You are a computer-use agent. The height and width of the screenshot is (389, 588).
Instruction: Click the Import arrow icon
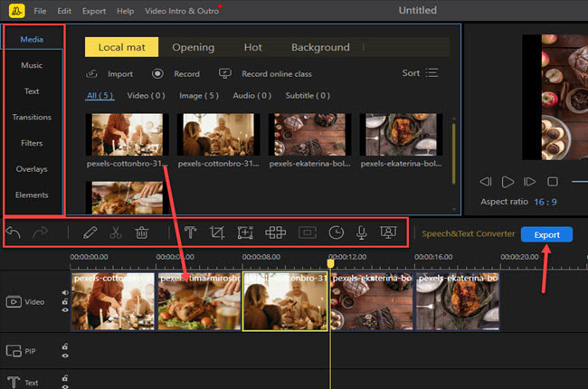click(x=92, y=73)
